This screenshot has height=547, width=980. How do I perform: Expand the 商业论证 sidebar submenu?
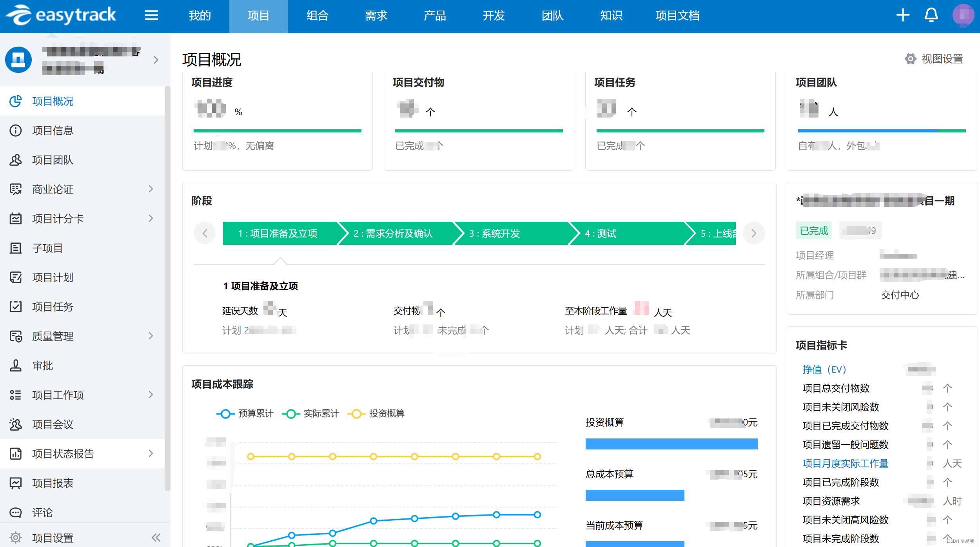coord(151,189)
